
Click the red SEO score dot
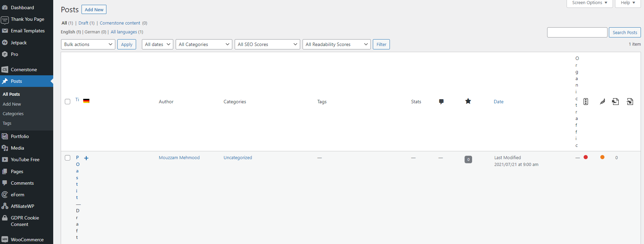click(586, 157)
